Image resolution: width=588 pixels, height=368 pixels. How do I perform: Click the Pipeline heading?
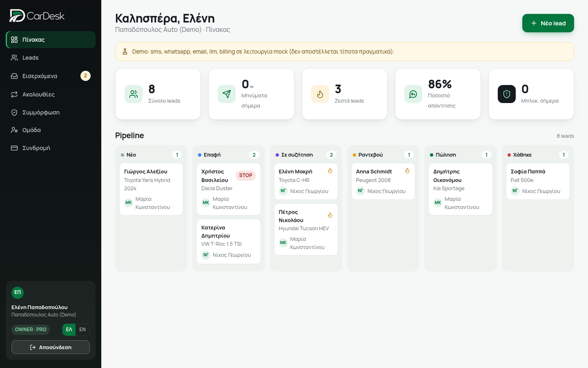pyautogui.click(x=129, y=135)
